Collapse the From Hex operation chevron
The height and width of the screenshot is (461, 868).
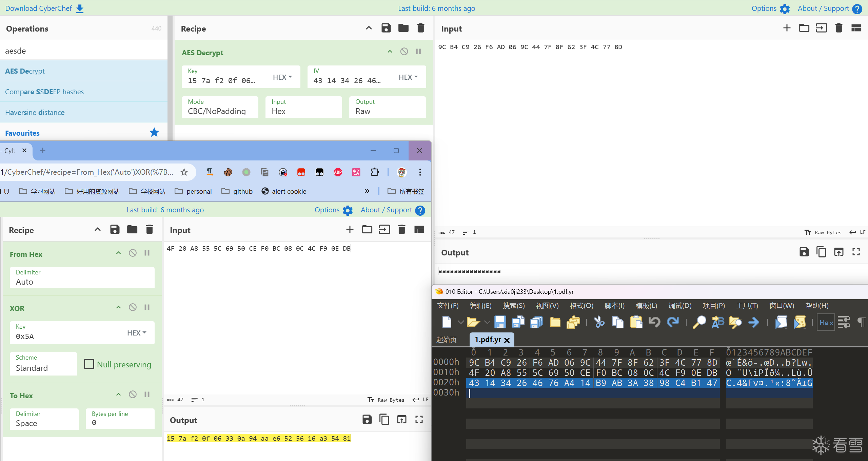[x=118, y=253]
